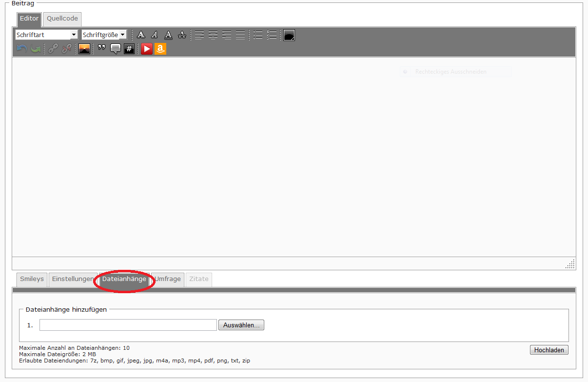Insert a quote block
Viewport: 588px width, 382px height.
pos(102,49)
